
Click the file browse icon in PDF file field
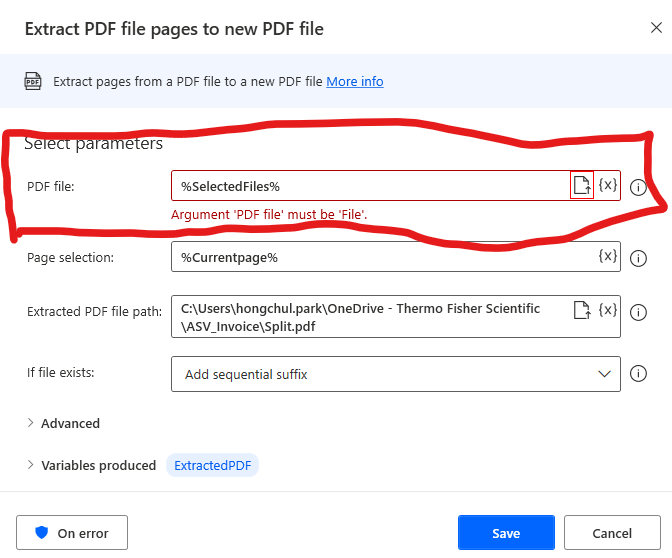click(582, 185)
